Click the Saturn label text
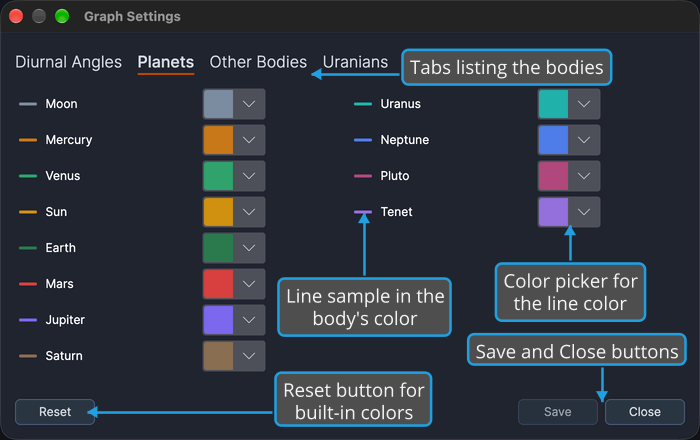Screen dimensions: 700x440 [x=64, y=356]
